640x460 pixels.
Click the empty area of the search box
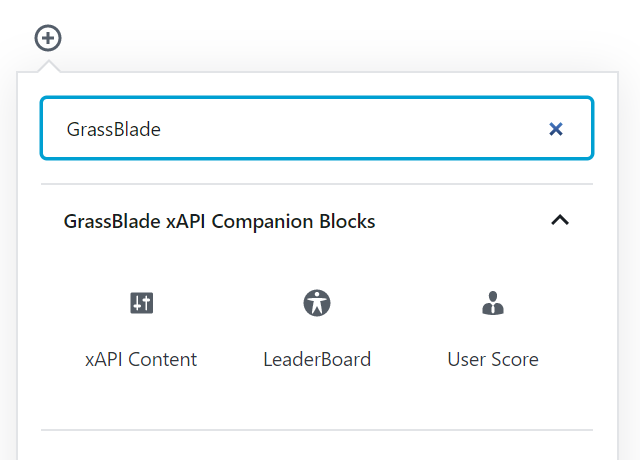[x=351, y=128]
